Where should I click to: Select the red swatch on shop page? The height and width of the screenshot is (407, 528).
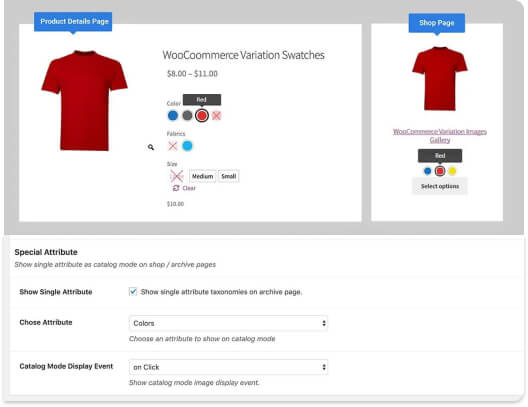tap(440, 171)
